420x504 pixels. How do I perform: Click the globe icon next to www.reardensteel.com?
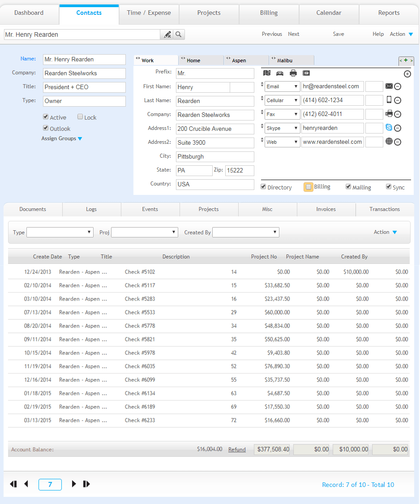click(389, 141)
